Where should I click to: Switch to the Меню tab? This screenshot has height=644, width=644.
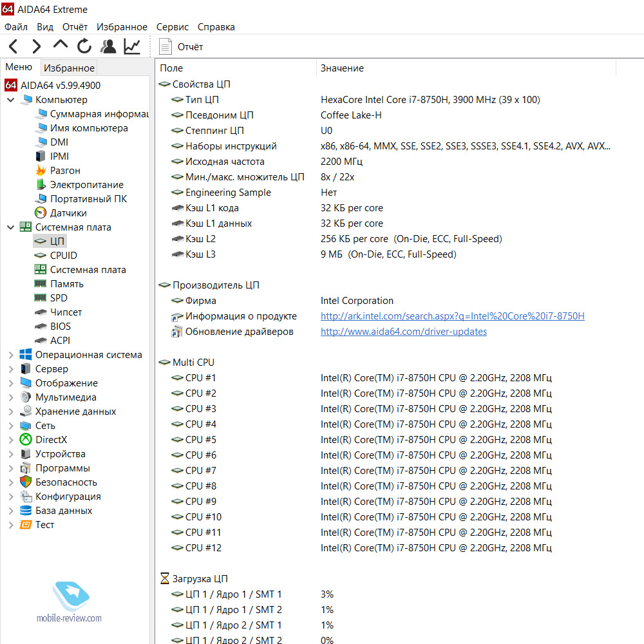[x=19, y=67]
